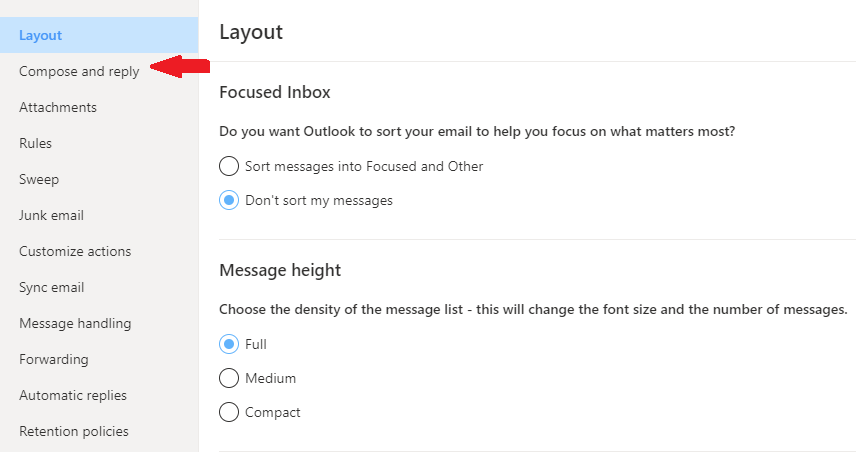Click the red arrow pointing at Compose and reply
Image resolution: width=856 pixels, height=452 pixels.
click(180, 67)
